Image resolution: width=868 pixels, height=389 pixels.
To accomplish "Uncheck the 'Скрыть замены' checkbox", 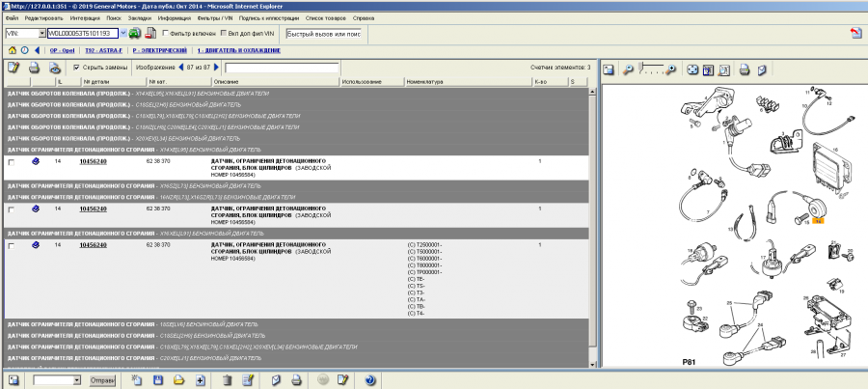I will pyautogui.click(x=76, y=68).
